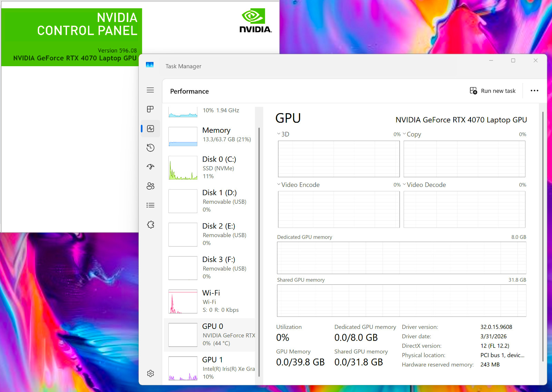Click the Task Manager app icon in title bar
The width and height of the screenshot is (552, 392).
click(x=150, y=65)
